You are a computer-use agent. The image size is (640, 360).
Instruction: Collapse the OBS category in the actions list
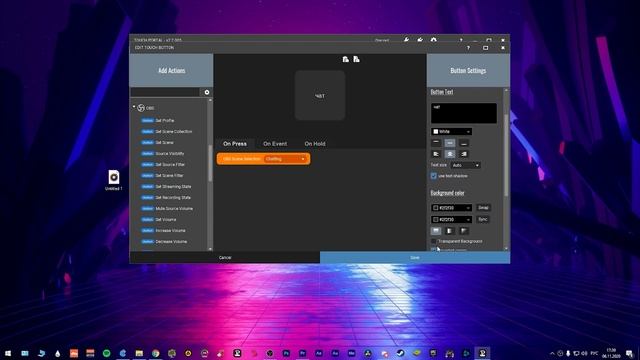pyautogui.click(x=134, y=107)
